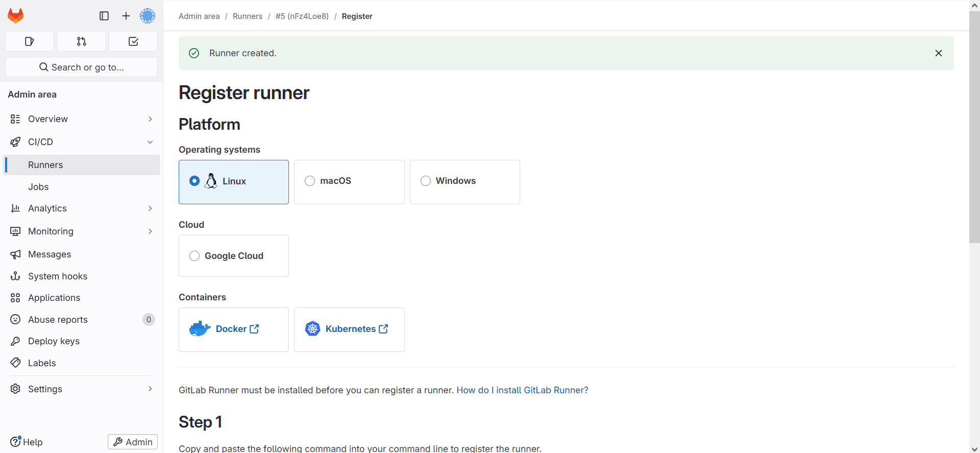
Task: Click the Labels tag icon
Action: [x=15, y=363]
